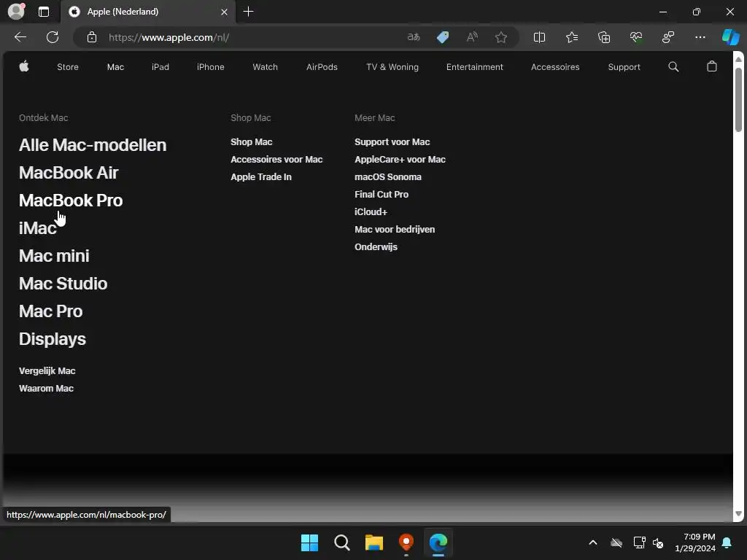
Task: Click the browser toolbar icon right of Browser essentials
Action: click(668, 37)
